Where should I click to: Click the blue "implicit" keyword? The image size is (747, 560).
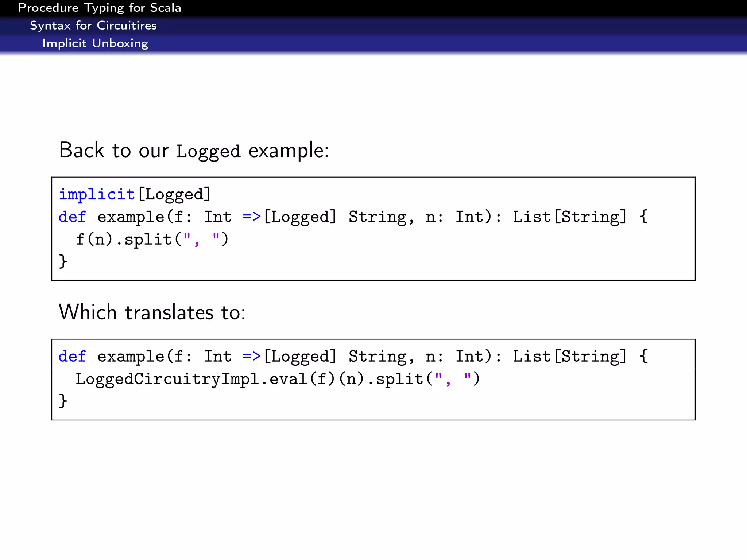click(x=97, y=194)
